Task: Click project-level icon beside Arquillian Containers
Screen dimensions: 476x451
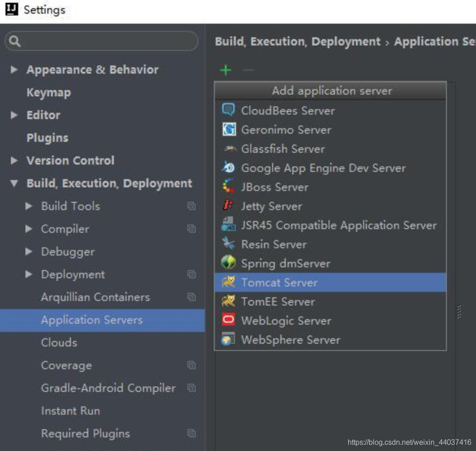Action: (192, 297)
